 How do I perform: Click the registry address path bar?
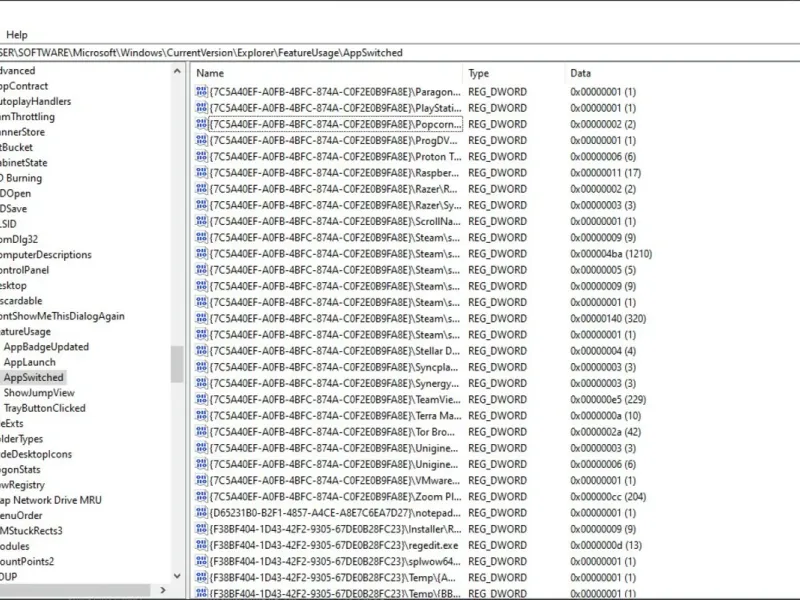[400, 53]
